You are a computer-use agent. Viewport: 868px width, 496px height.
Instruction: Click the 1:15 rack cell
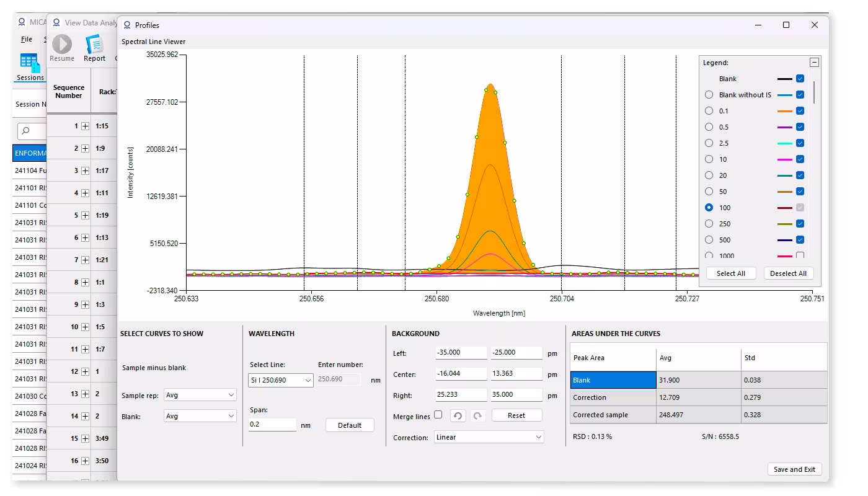pyautogui.click(x=102, y=126)
